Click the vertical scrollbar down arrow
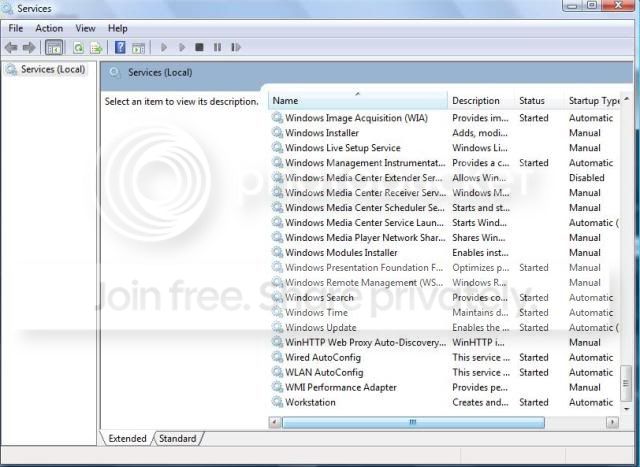 626,409
